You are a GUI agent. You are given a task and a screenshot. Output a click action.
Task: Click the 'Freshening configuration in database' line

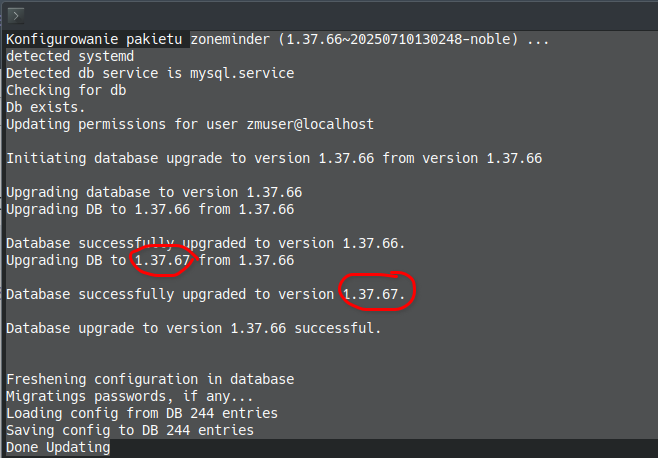coord(150,379)
